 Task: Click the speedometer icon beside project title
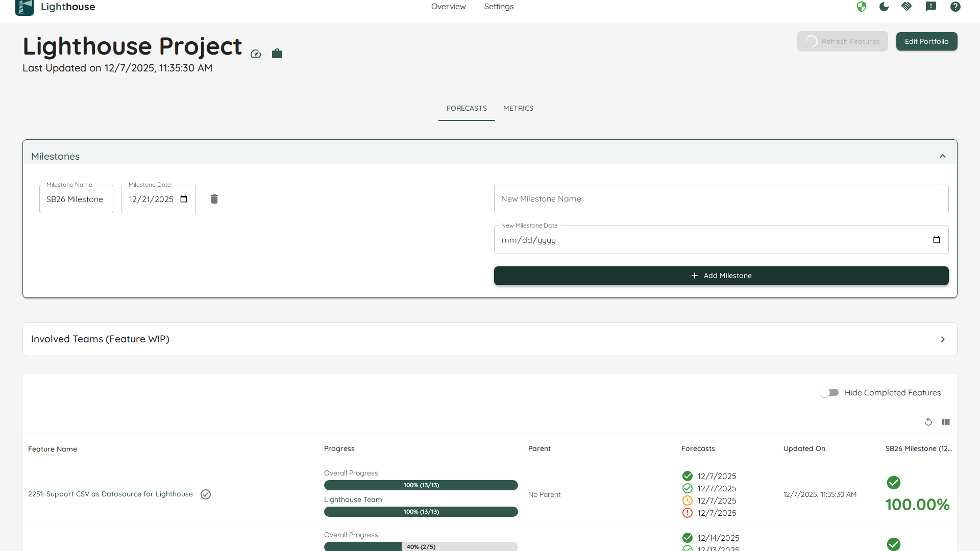(256, 54)
